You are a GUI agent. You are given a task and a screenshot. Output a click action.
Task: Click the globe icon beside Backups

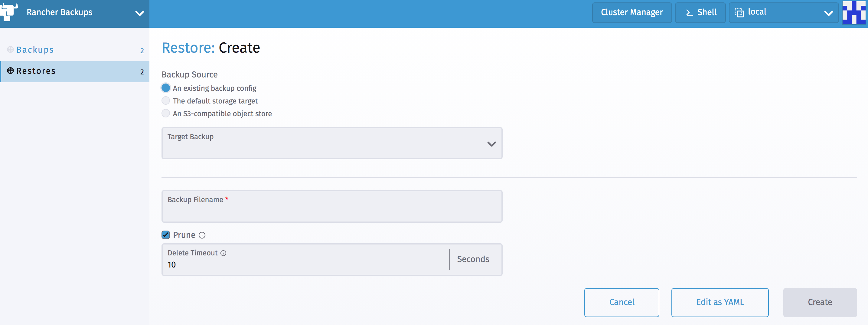coord(11,50)
